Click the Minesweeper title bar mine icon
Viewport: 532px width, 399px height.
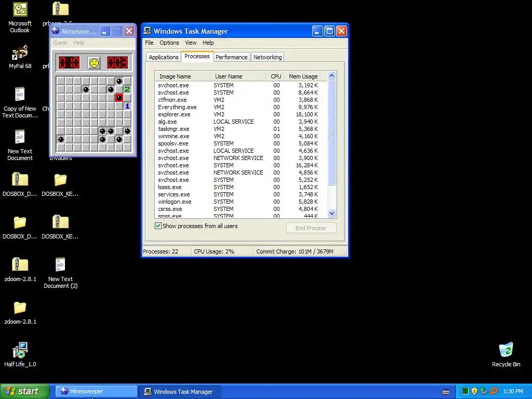[56, 31]
